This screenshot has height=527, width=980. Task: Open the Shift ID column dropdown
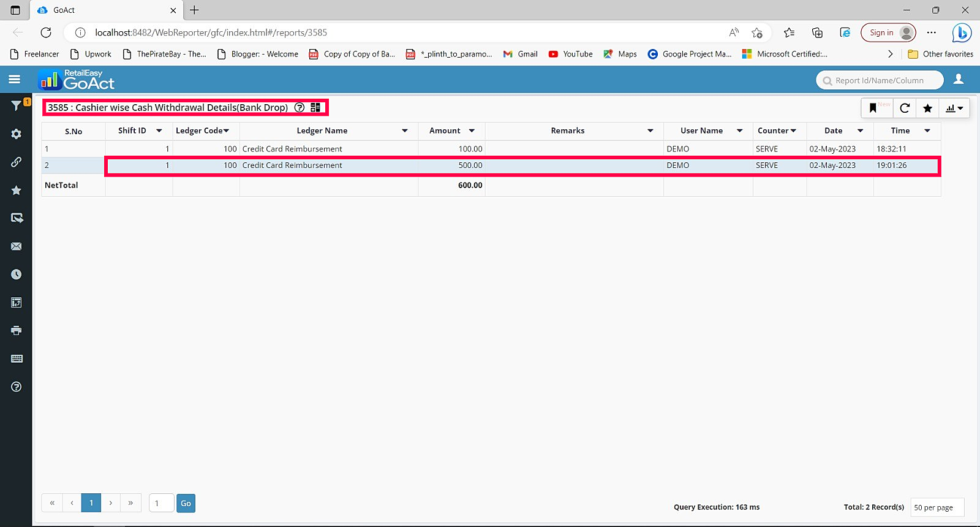[x=159, y=131]
